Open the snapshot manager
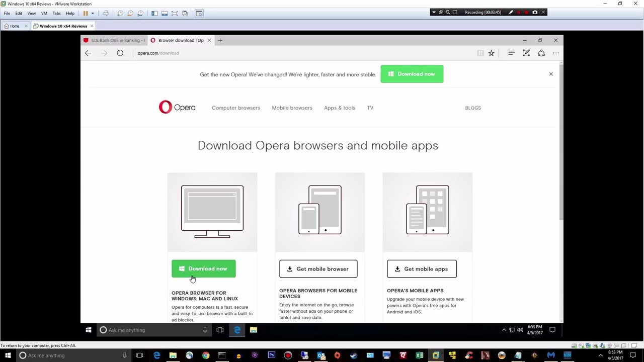 click(x=140, y=13)
